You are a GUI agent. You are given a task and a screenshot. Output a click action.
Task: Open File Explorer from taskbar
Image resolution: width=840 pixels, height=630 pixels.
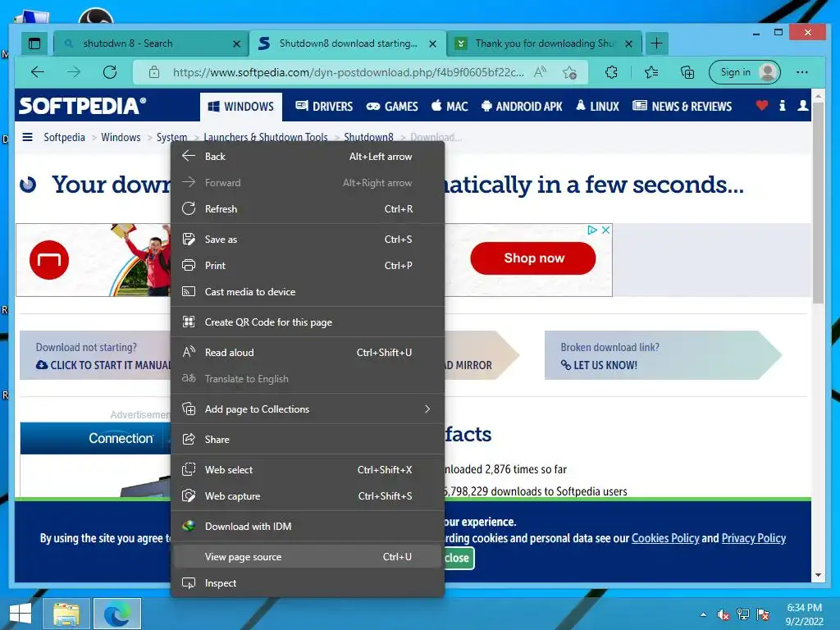click(x=66, y=614)
